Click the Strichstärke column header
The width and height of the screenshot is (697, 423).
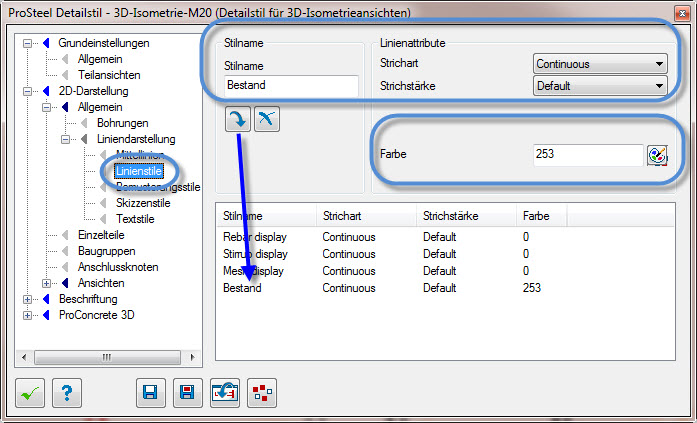click(467, 216)
